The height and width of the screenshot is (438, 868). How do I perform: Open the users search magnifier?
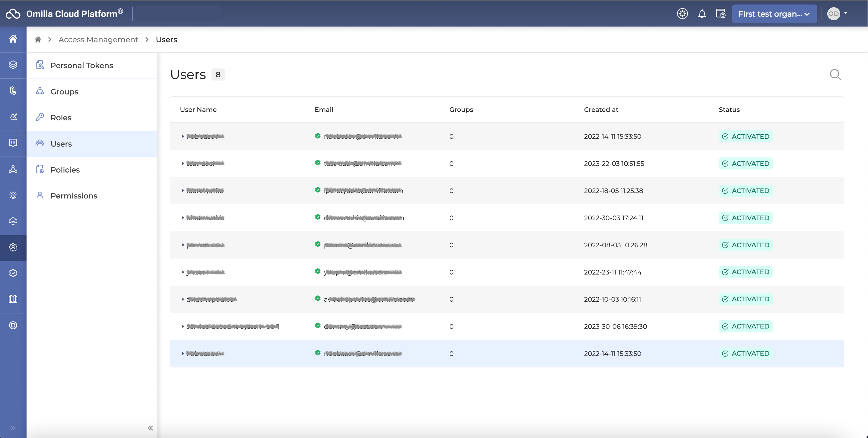pos(835,75)
